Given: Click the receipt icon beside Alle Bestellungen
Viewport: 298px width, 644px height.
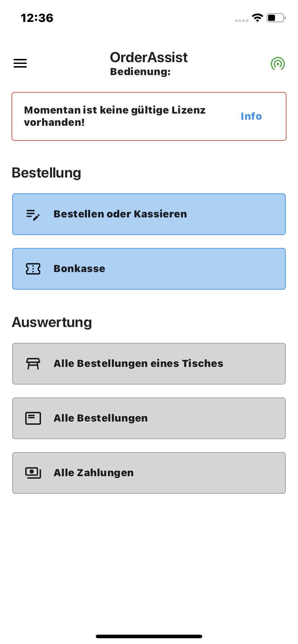Looking at the screenshot, I should (x=33, y=418).
